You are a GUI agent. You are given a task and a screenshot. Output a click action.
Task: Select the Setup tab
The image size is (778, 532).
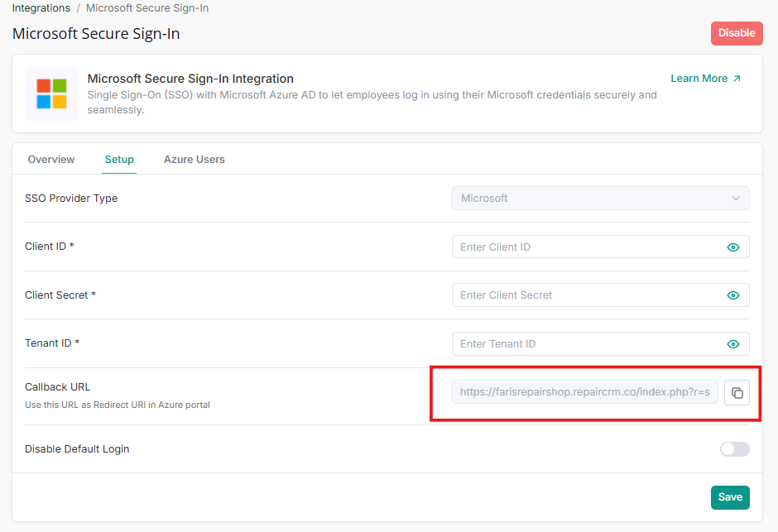(x=119, y=160)
